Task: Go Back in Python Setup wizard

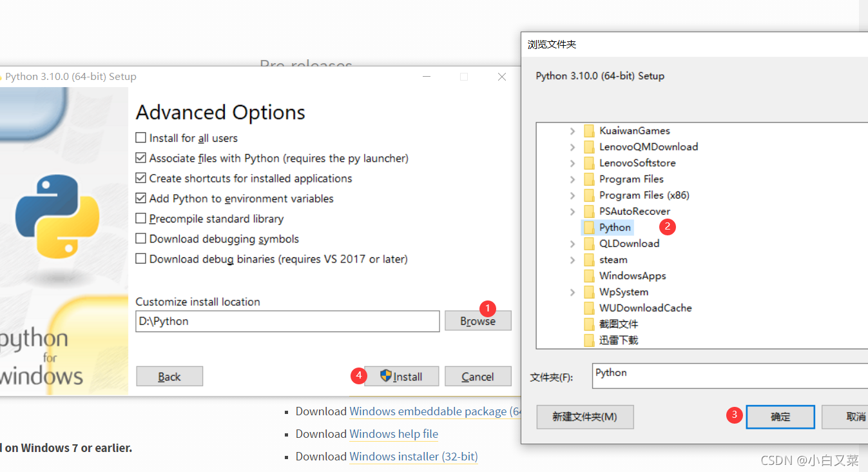Action: 169,377
